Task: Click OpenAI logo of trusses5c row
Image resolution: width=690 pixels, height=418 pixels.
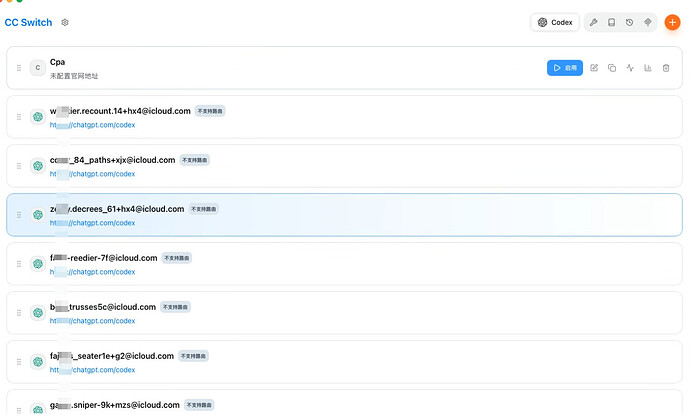Action: pos(38,312)
